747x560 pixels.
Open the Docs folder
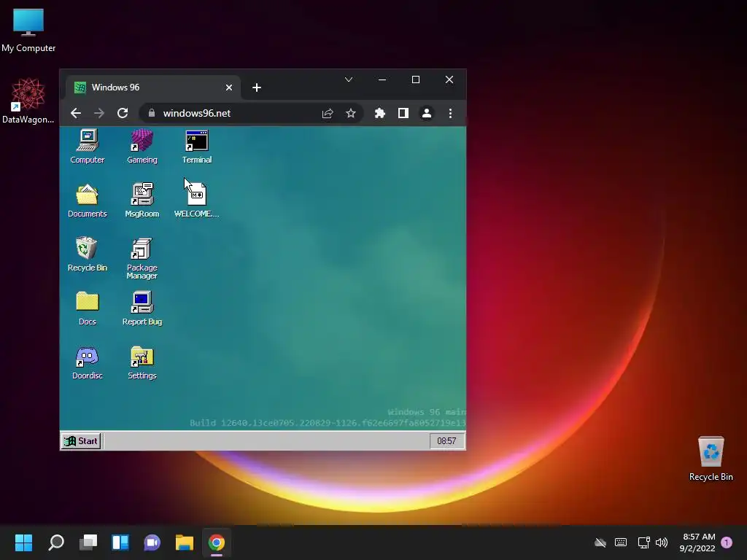coord(88,308)
